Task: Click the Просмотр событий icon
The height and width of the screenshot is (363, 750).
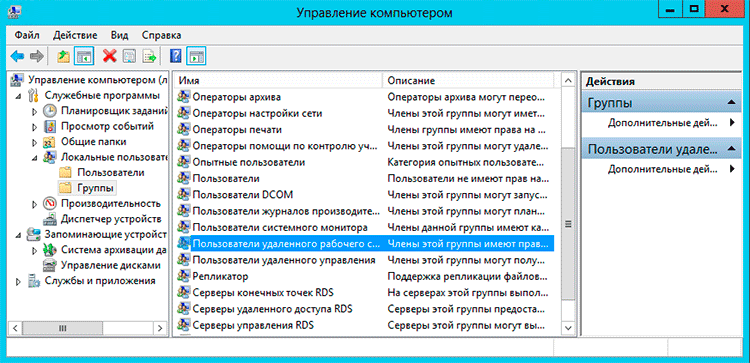Action: [x=49, y=127]
